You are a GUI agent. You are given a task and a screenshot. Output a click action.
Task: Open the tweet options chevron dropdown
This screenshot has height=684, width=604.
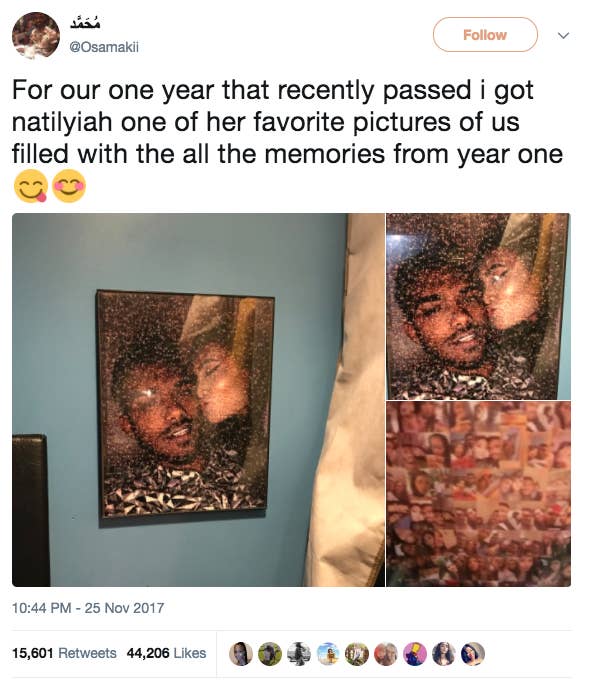point(563,35)
